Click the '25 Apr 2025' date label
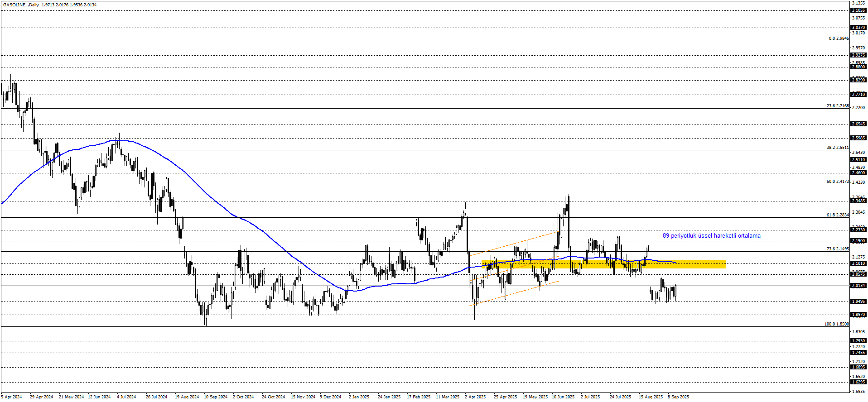 505,397
